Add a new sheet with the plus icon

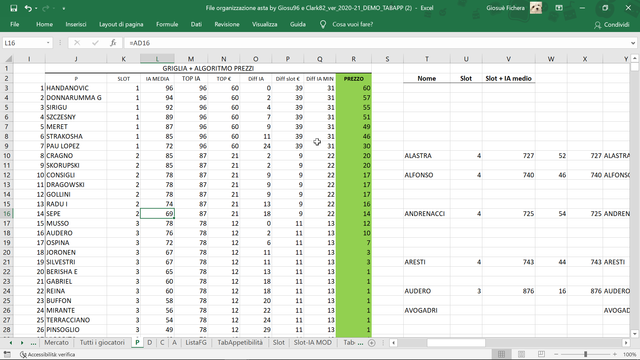click(x=371, y=343)
